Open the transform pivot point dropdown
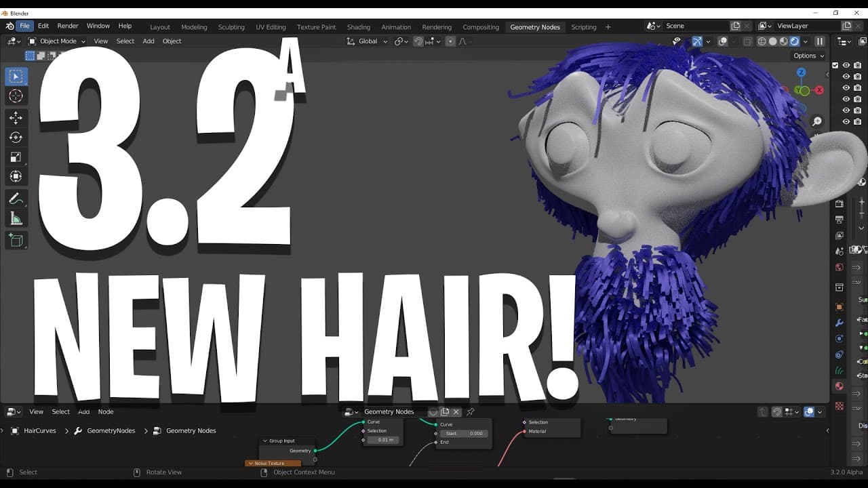The image size is (868, 488). pyautogui.click(x=401, y=41)
